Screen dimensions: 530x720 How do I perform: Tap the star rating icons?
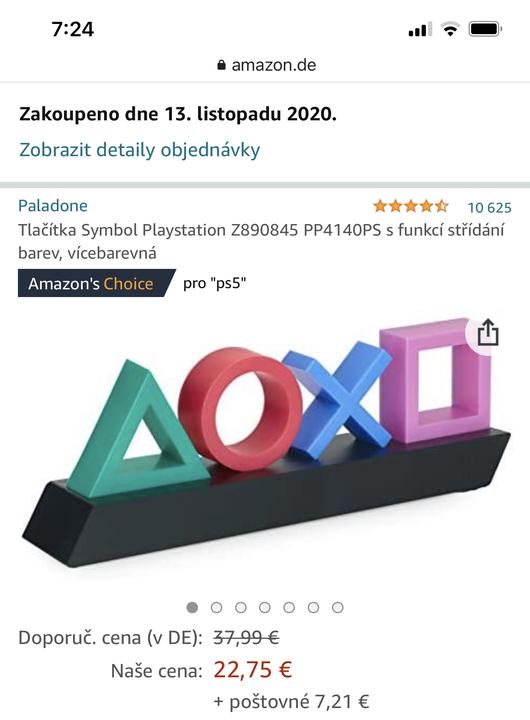[x=410, y=206]
